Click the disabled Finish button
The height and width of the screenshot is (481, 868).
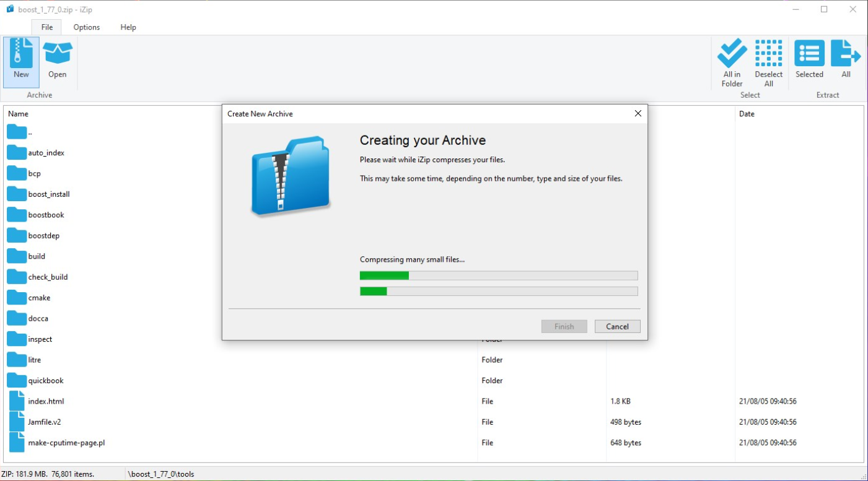click(564, 327)
